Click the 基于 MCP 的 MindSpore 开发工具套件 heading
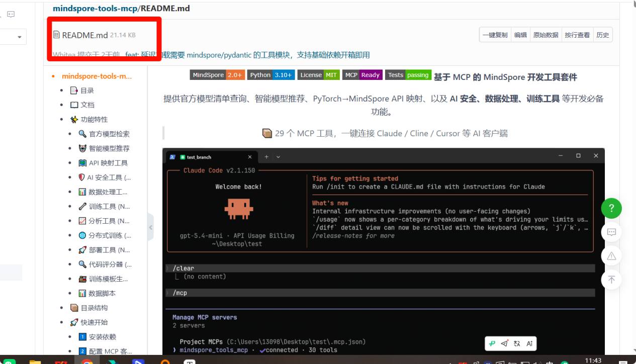The height and width of the screenshot is (364, 636). click(x=505, y=77)
